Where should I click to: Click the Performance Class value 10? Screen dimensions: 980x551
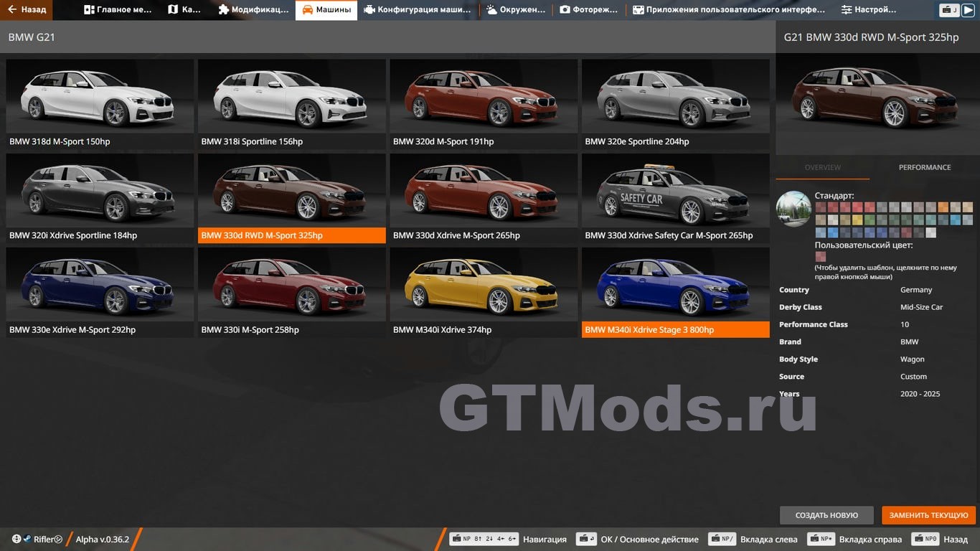[905, 324]
